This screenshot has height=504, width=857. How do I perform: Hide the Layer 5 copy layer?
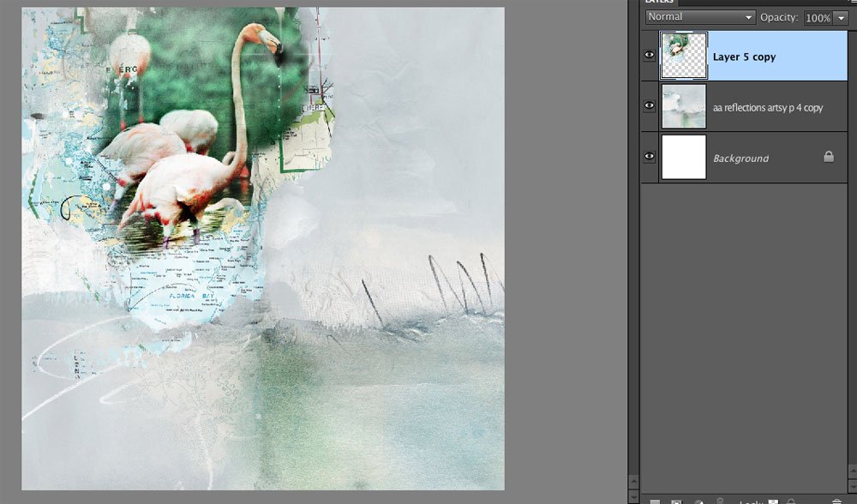[650, 55]
